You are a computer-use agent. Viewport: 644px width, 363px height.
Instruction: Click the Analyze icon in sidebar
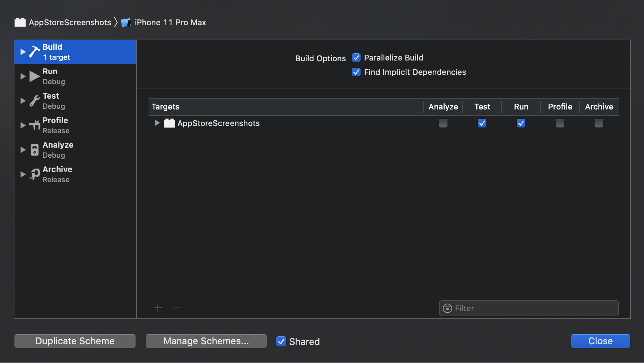click(34, 150)
